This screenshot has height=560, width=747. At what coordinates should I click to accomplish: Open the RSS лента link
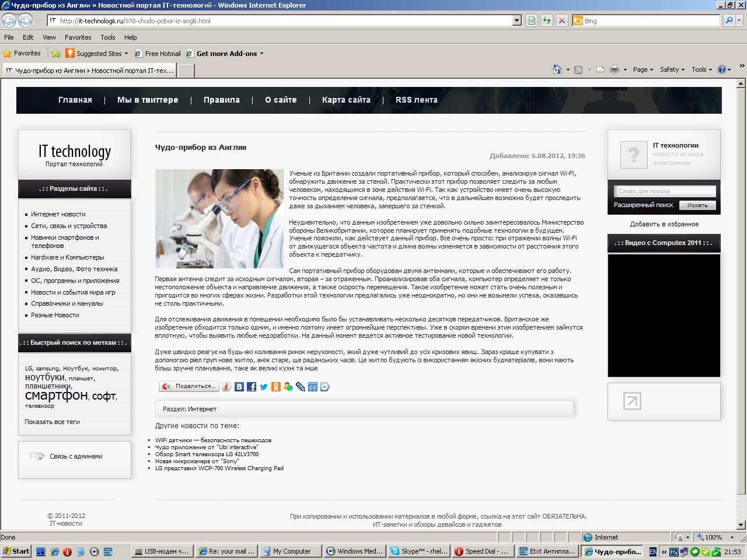tap(417, 100)
